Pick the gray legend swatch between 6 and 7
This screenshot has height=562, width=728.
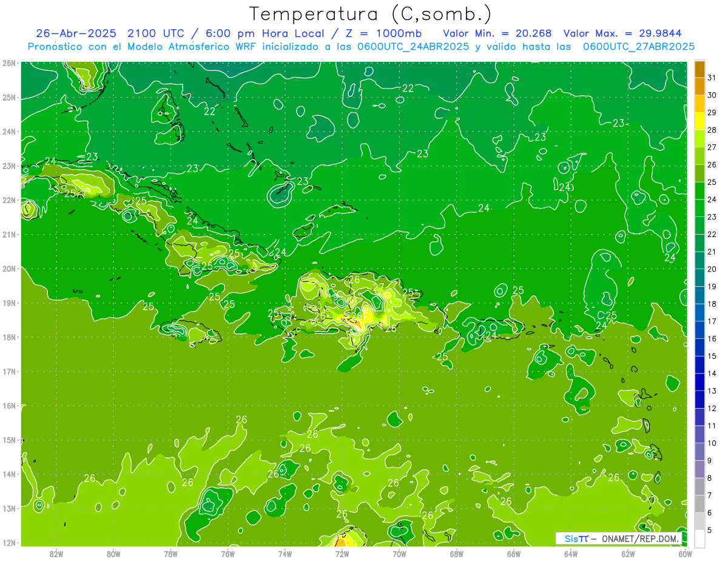point(699,503)
